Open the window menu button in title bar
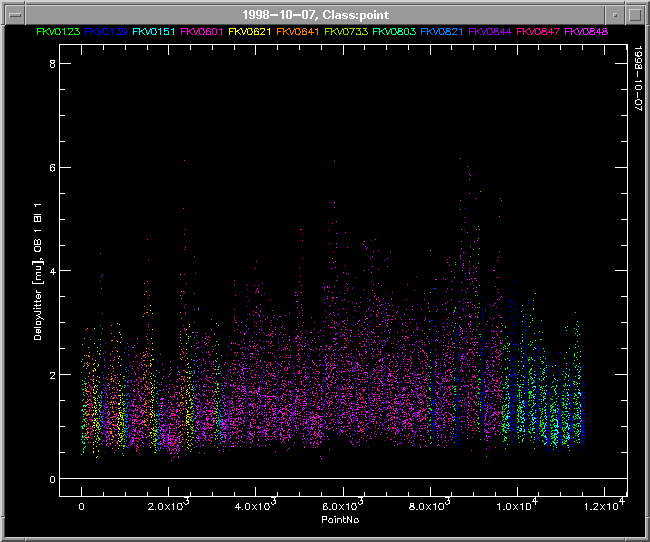The height and width of the screenshot is (542, 650). (13, 13)
